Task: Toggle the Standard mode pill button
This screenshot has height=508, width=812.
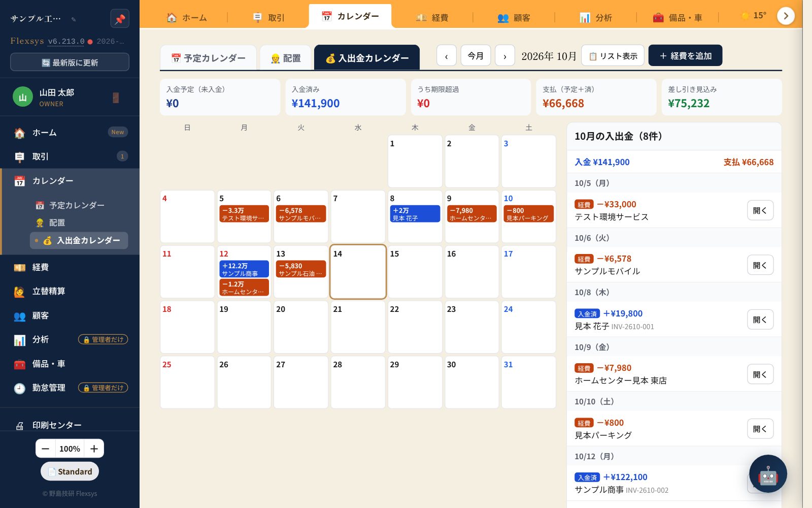Action: tap(70, 471)
